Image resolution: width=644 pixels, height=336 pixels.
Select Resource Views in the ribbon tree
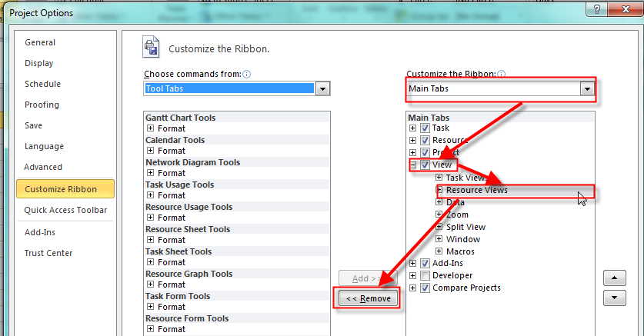click(x=477, y=190)
